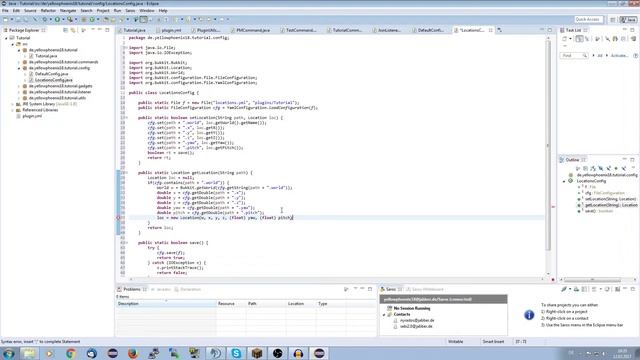Click the All filter in Task List
The image size is (640, 360).
[x=600, y=56]
